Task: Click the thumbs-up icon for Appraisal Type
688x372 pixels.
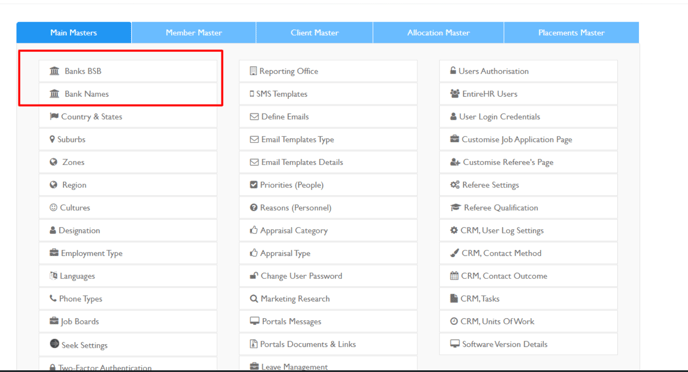Action: (254, 253)
